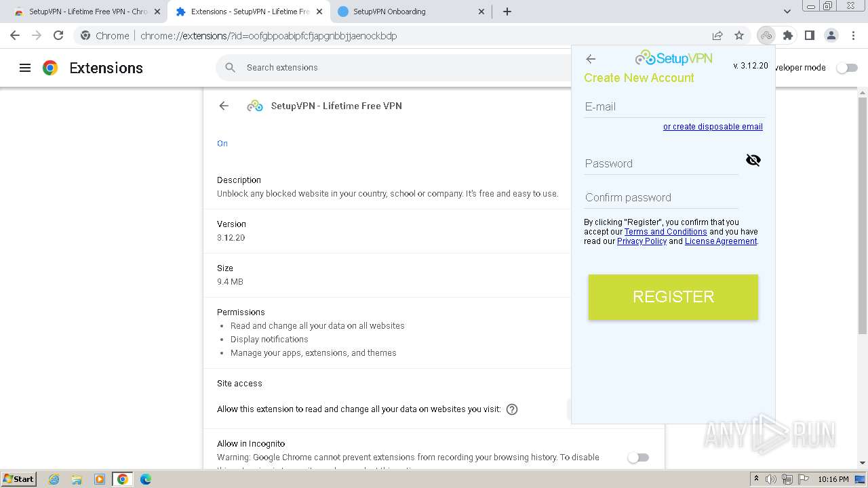Toggle Developer mode switch
Screen dimensions: 868x488
point(846,68)
